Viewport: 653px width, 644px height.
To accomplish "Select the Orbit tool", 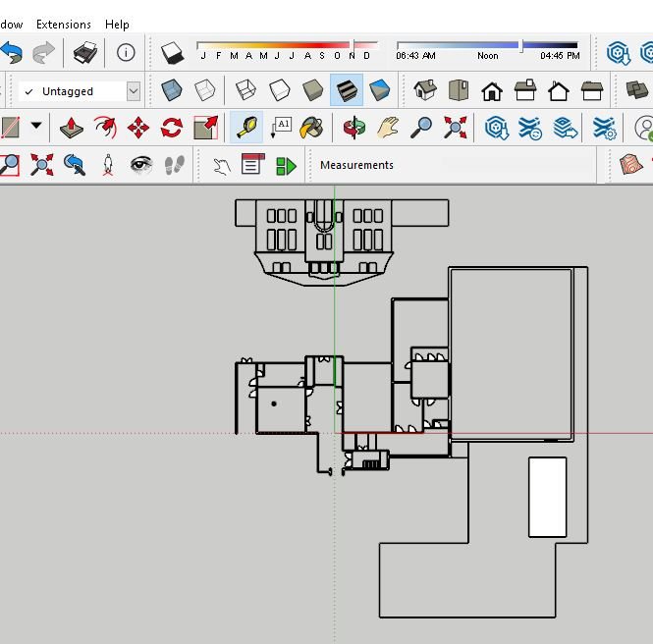I will 354,128.
